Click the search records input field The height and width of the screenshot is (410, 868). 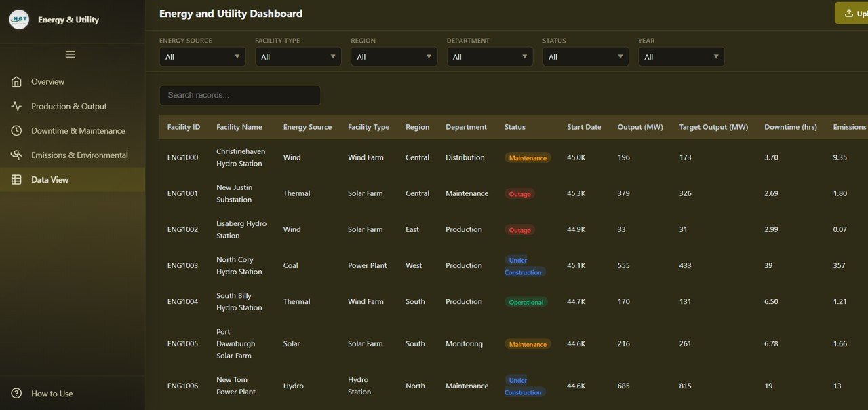pyautogui.click(x=239, y=95)
